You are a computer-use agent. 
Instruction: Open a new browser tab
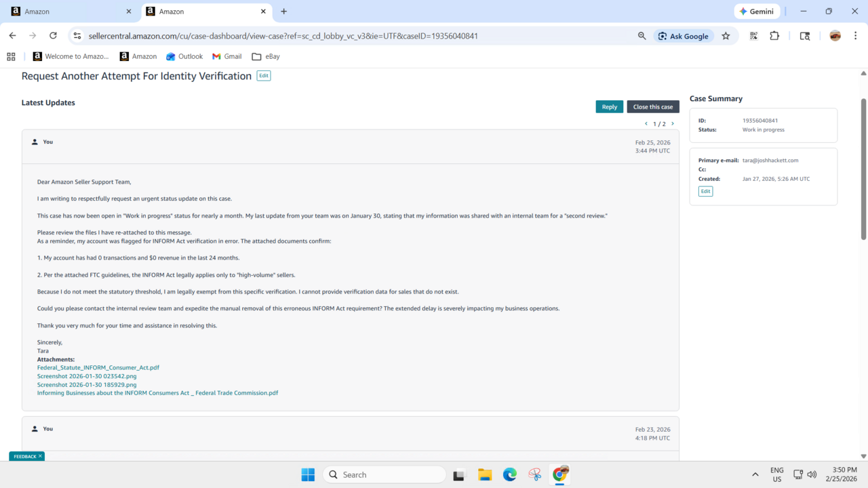coord(284,12)
